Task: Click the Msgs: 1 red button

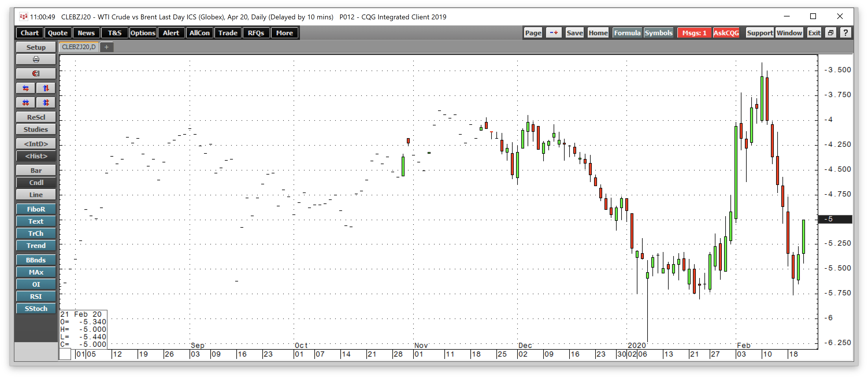Action: pyautogui.click(x=694, y=33)
